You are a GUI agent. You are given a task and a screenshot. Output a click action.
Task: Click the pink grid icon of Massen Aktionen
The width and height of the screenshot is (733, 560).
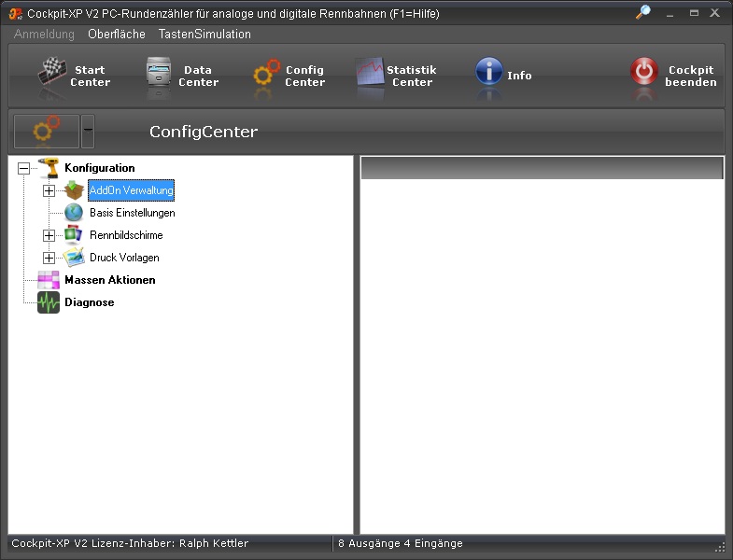pyautogui.click(x=49, y=280)
